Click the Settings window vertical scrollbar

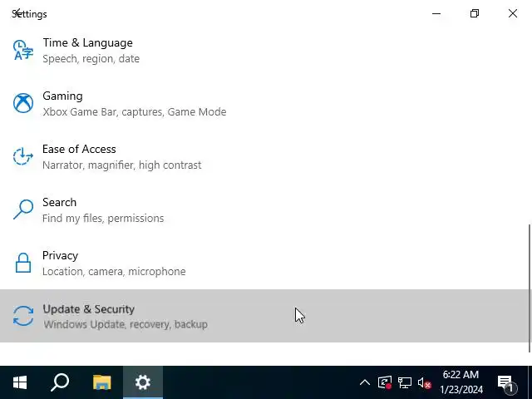529,288
